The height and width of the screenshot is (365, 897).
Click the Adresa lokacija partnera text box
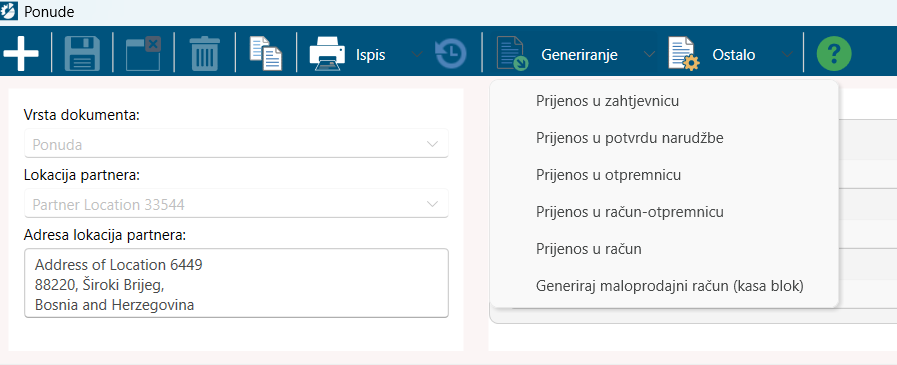236,283
